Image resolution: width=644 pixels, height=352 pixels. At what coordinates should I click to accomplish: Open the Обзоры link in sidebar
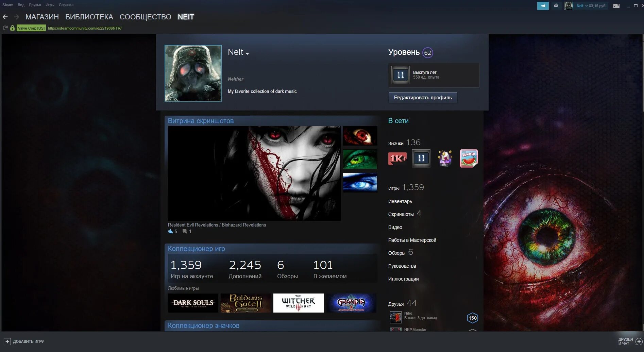tap(401, 252)
